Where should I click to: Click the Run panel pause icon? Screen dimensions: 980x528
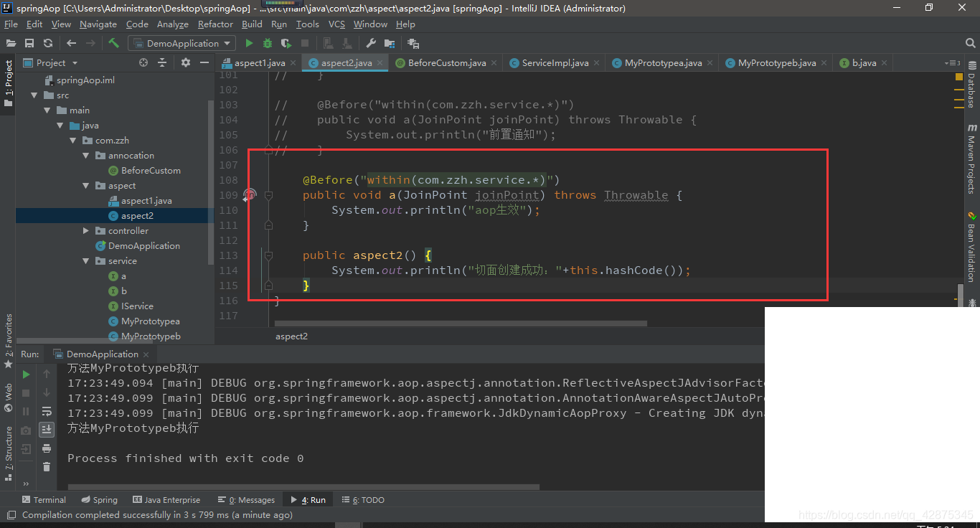pyautogui.click(x=26, y=411)
